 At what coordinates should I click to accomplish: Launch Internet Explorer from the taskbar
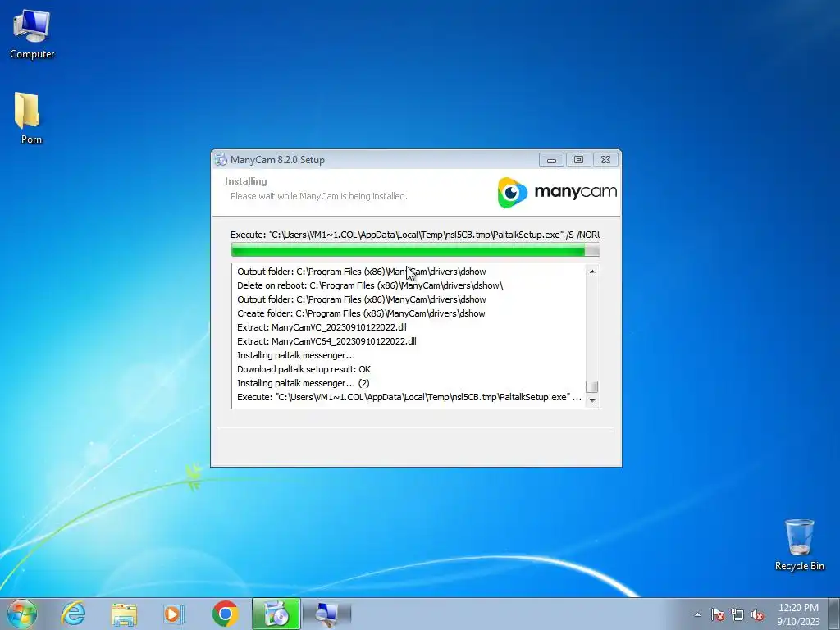coord(73,614)
